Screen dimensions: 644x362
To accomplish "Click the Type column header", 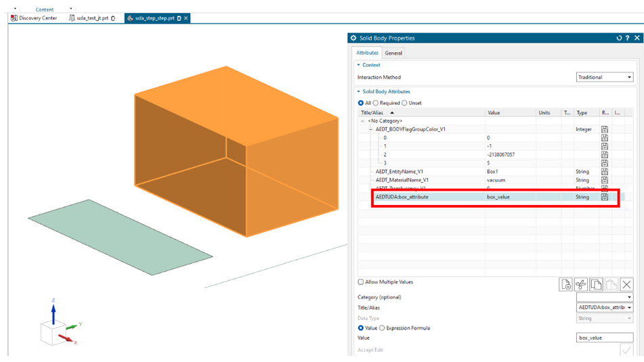I will (586, 112).
